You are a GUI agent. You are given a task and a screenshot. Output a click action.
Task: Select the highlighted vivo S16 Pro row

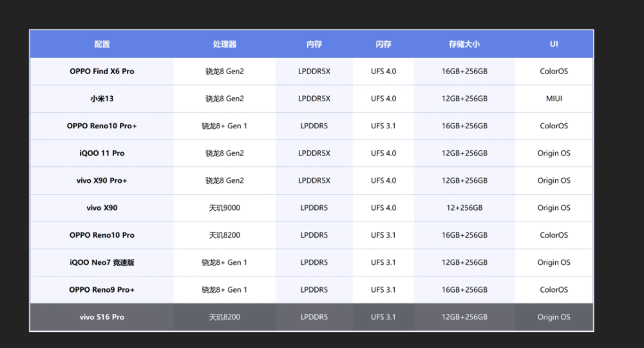311,317
